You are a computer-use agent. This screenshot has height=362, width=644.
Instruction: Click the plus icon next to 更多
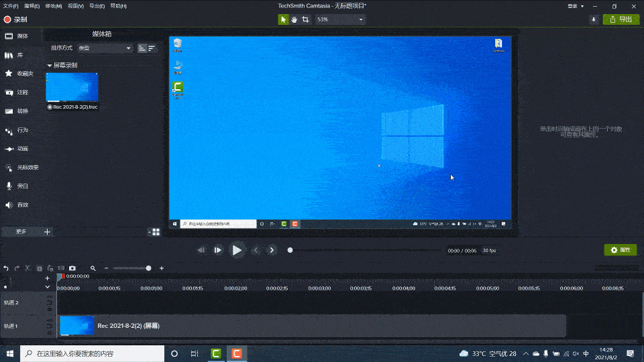[x=47, y=232]
